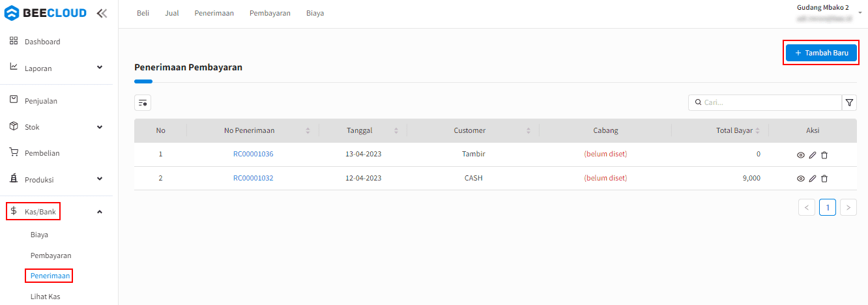
Task: View receipt RC00001036 with eye icon
Action: (801, 155)
